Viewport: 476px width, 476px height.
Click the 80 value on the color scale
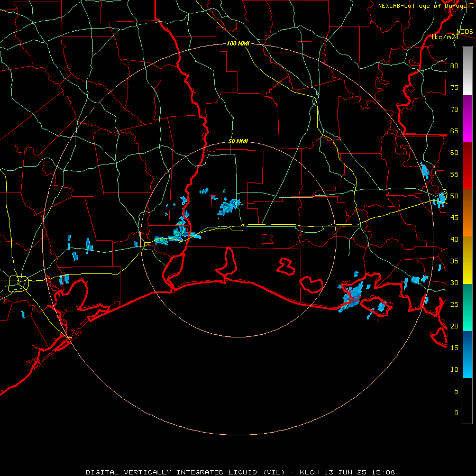[454, 66]
